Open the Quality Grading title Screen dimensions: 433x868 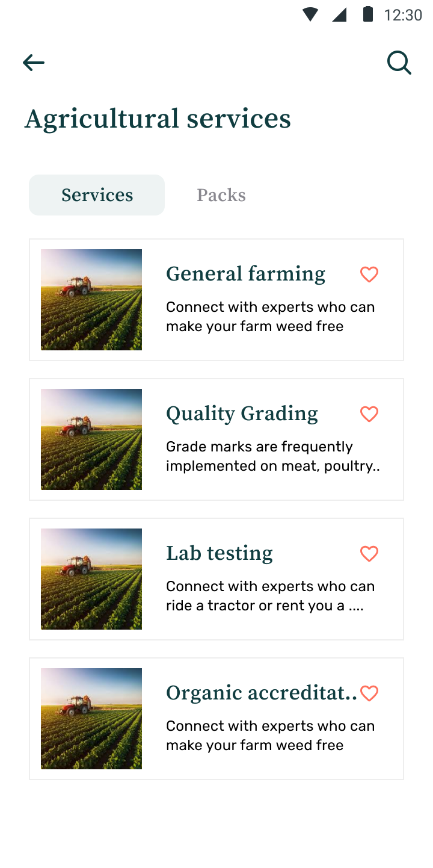[x=242, y=414]
